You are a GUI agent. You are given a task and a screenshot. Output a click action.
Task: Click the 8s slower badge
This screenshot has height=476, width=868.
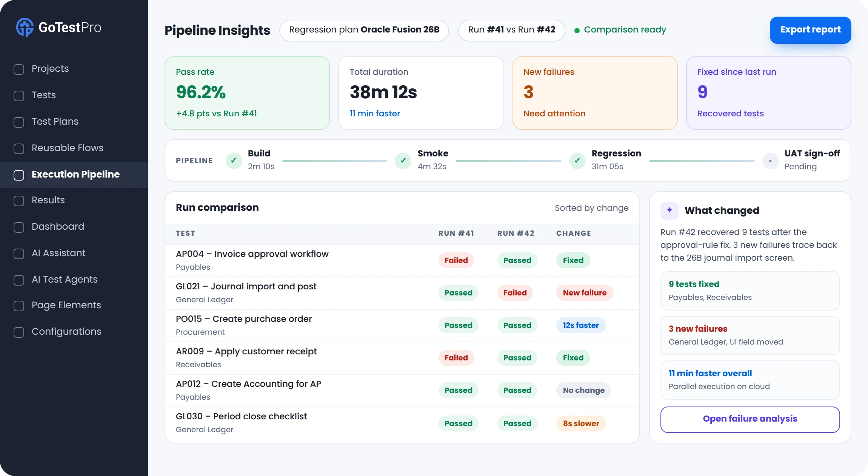[x=581, y=423]
